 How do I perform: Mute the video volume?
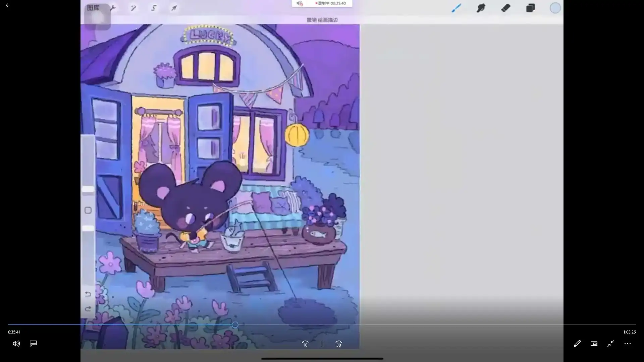pyautogui.click(x=16, y=344)
